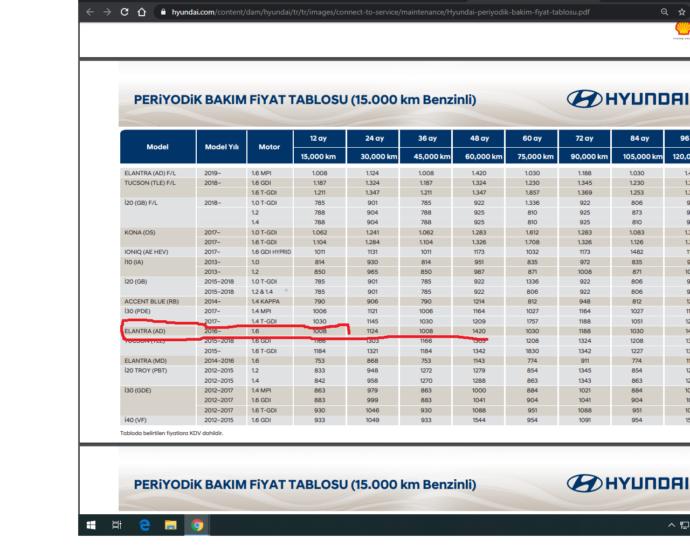Go to browser home page icon
The height and width of the screenshot is (552, 690).
coord(142,12)
